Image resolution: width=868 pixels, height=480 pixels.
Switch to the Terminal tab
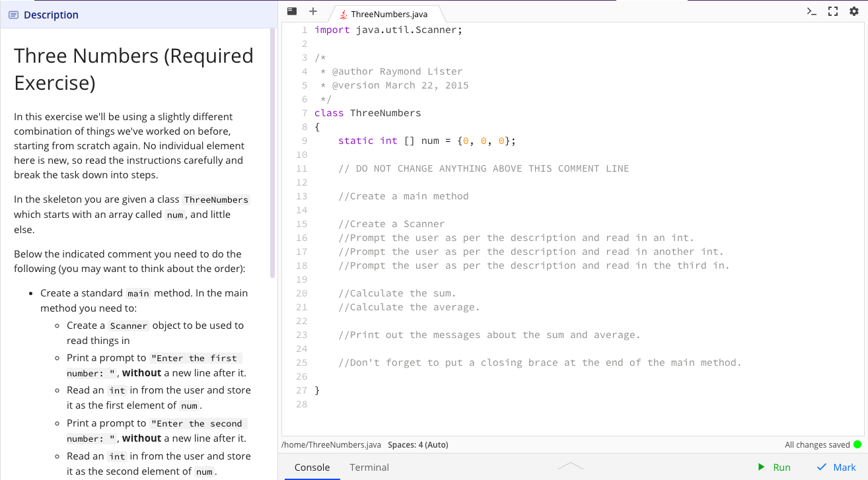point(369,467)
